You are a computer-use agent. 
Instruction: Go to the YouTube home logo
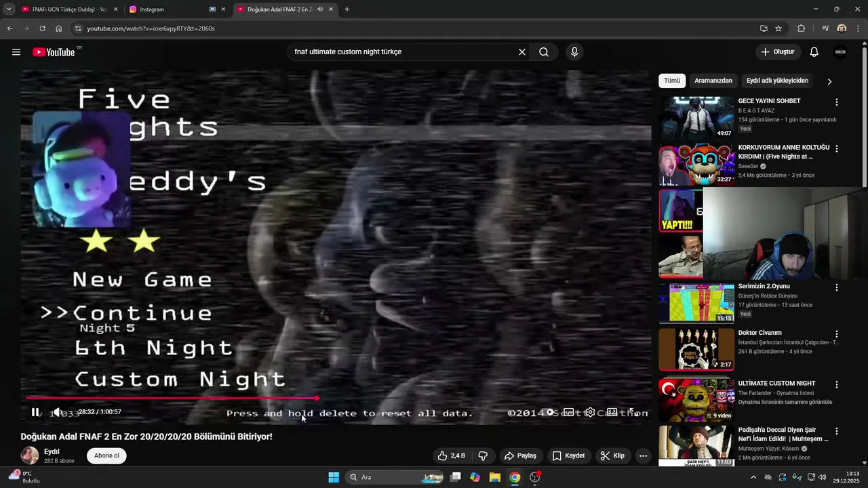(x=54, y=52)
